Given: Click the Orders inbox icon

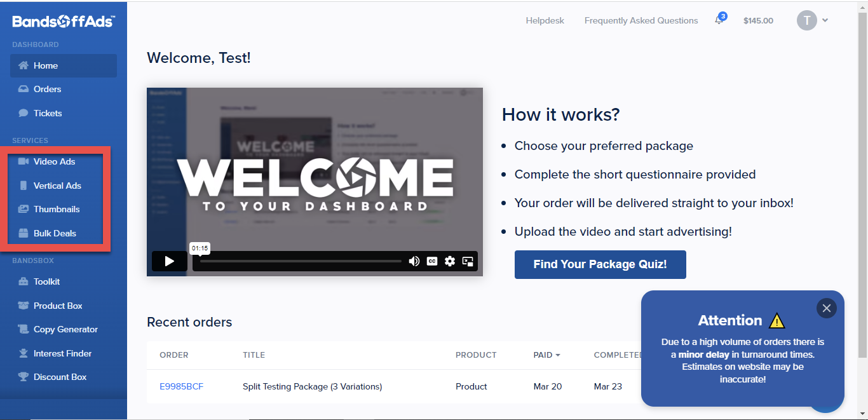Looking at the screenshot, I should tap(24, 89).
